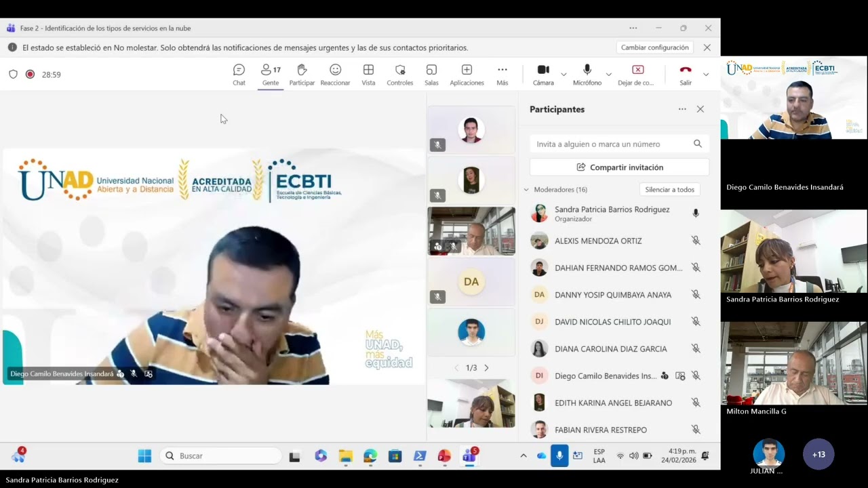Open the Salas breakout rooms
The width and height of the screenshot is (868, 488).
(431, 75)
